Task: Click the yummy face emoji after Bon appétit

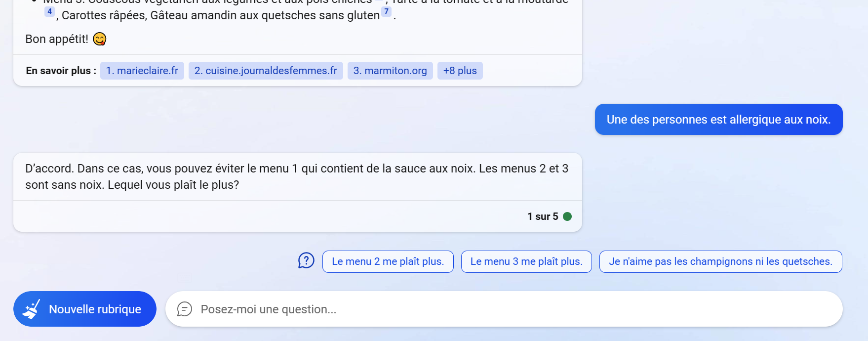Action: (100, 39)
